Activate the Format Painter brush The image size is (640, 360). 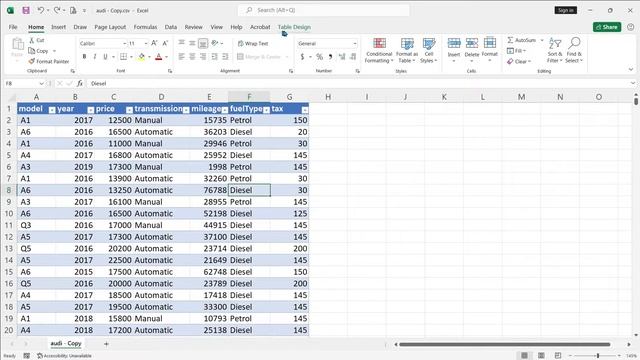31,61
